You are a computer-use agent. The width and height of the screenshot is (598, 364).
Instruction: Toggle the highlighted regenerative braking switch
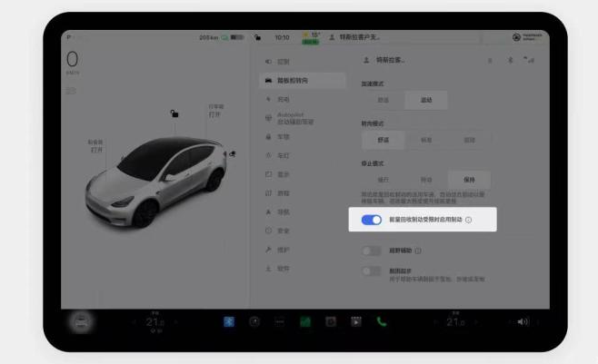pyautogui.click(x=371, y=220)
